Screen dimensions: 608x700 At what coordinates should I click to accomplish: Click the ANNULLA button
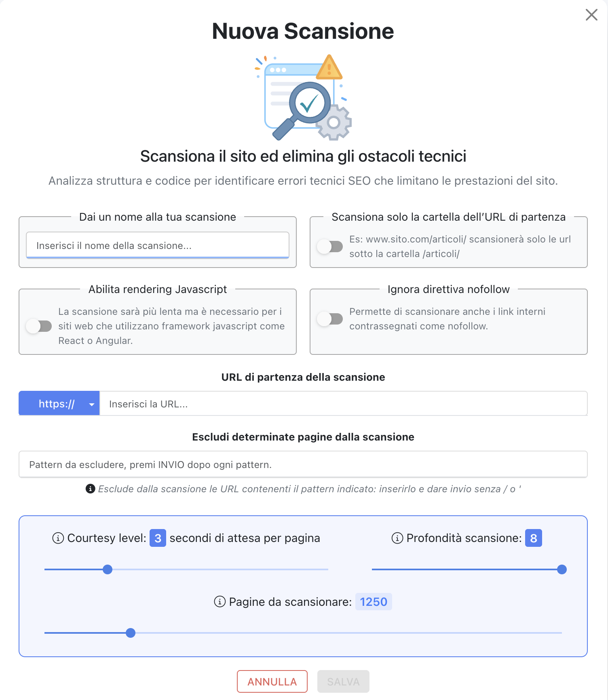pos(272,681)
